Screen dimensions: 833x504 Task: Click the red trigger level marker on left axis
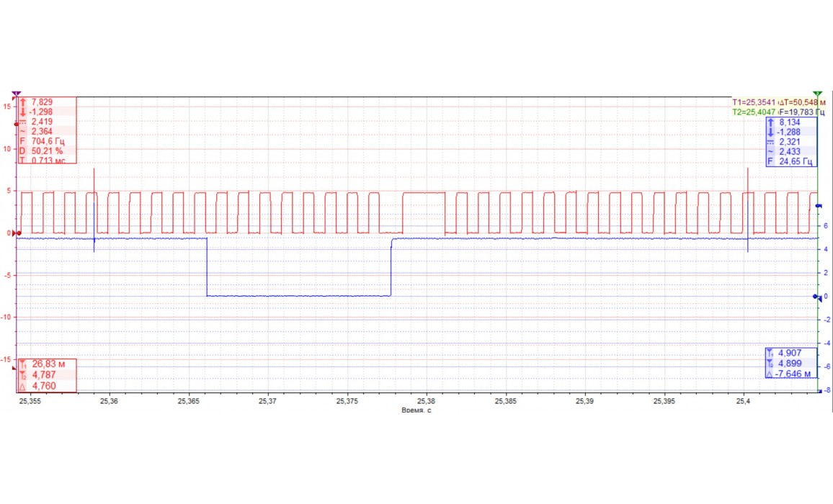pyautogui.click(x=16, y=122)
